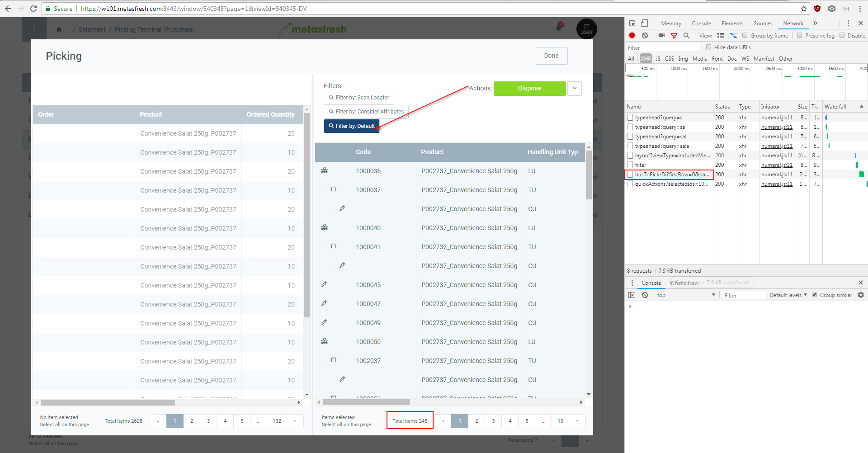Clear the network requests log

pyautogui.click(x=645, y=35)
